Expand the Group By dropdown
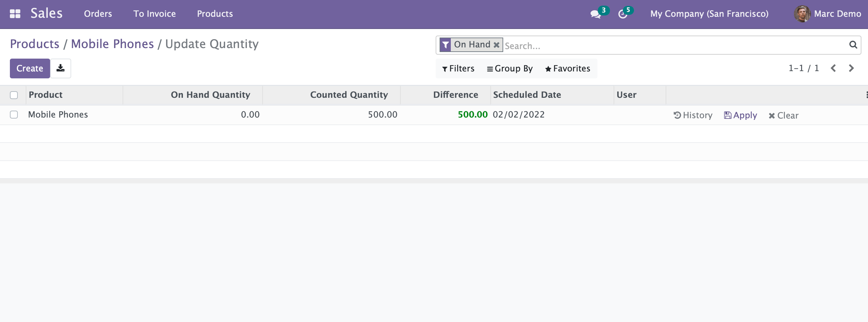The height and width of the screenshot is (322, 868). click(510, 69)
